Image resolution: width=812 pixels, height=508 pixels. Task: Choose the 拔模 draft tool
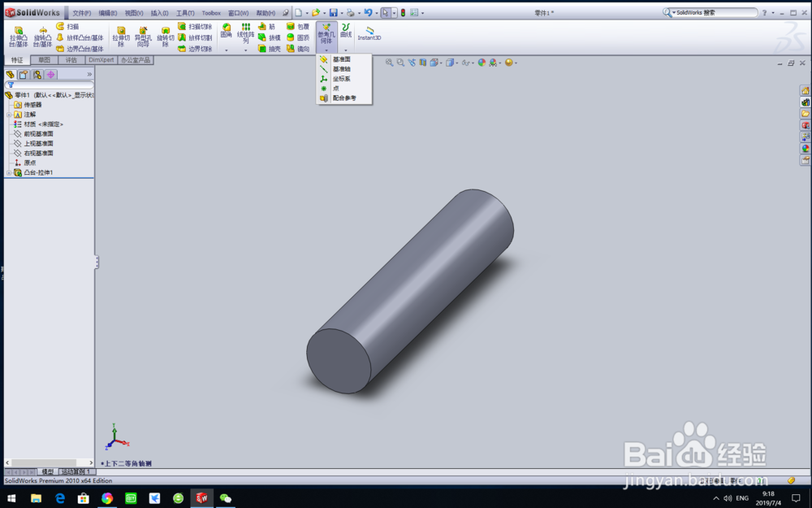click(x=270, y=37)
